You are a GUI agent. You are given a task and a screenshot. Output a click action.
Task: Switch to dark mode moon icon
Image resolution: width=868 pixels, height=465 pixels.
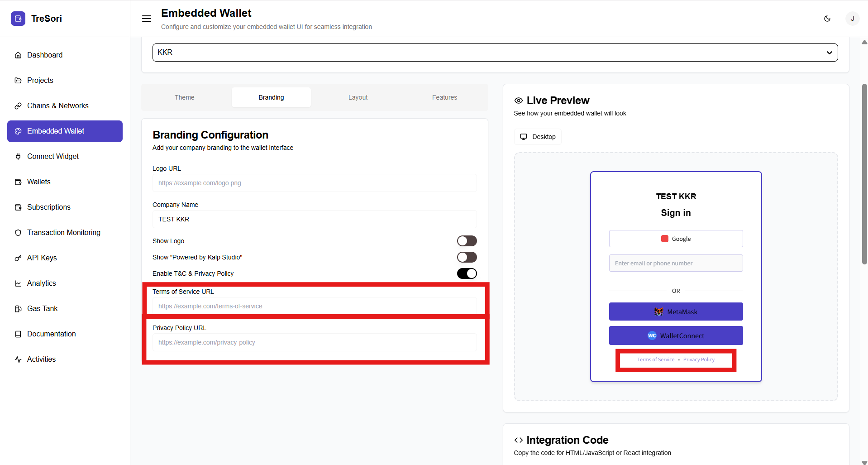point(827,19)
